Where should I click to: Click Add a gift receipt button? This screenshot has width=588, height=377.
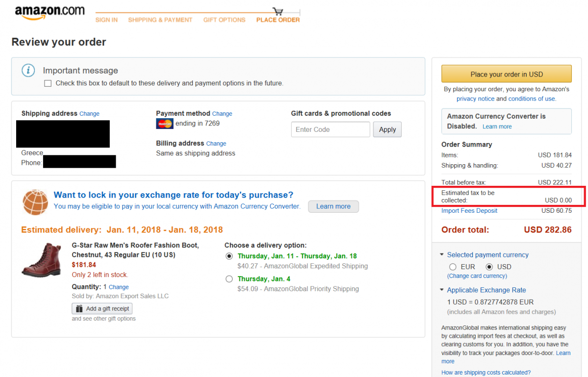(x=102, y=309)
